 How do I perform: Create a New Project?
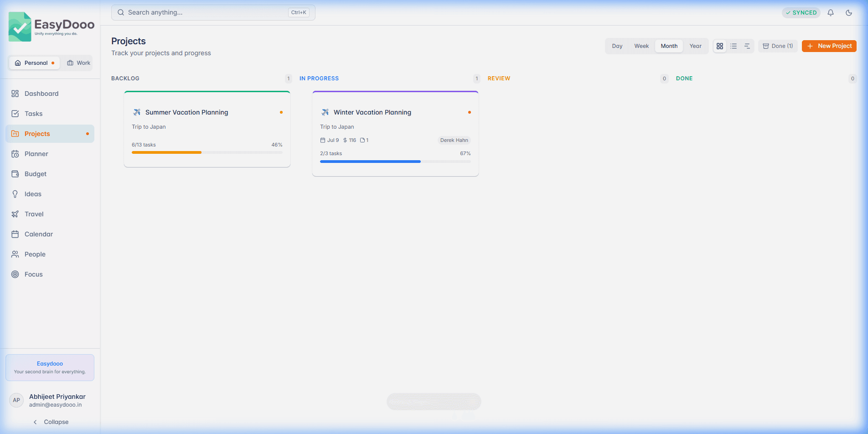pyautogui.click(x=829, y=46)
